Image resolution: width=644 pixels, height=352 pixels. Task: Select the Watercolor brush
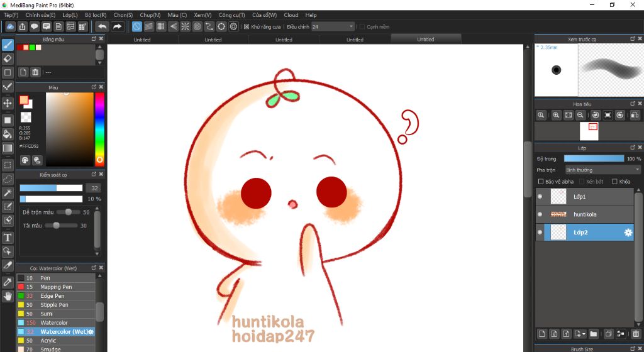[x=56, y=322]
